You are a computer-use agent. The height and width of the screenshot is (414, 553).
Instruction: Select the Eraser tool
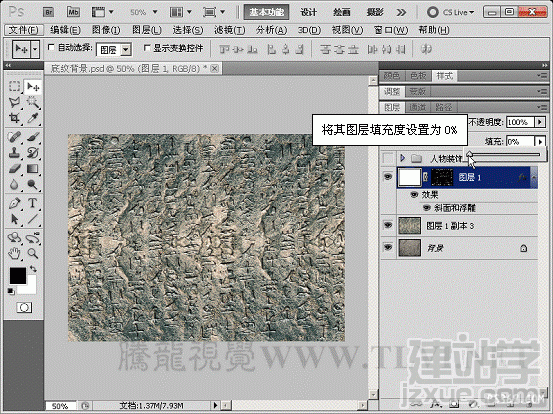click(14, 169)
